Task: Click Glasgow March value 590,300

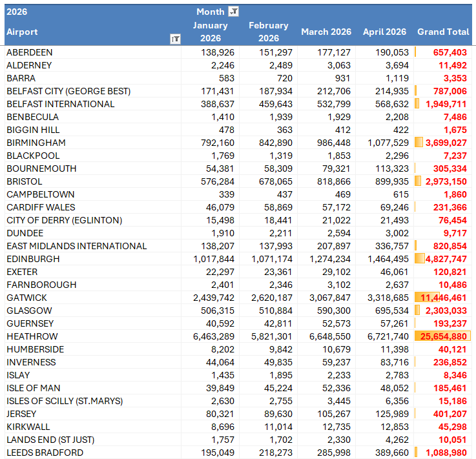Action: pos(334,311)
